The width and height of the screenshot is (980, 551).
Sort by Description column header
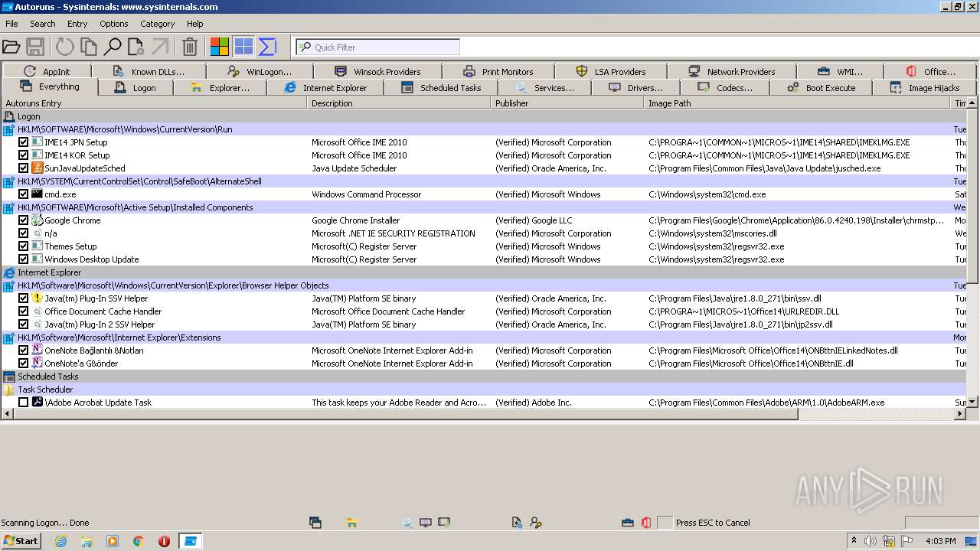tap(399, 103)
